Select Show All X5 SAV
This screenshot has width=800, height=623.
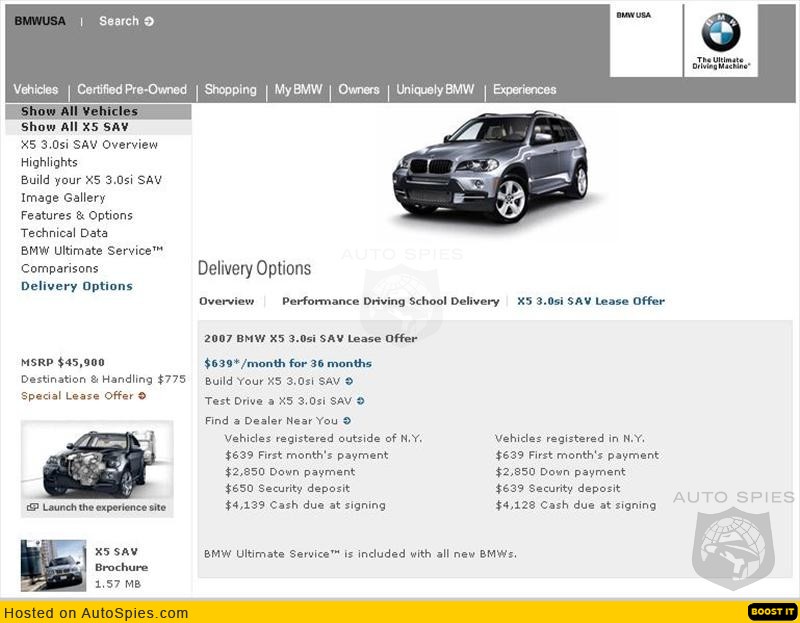click(x=74, y=127)
